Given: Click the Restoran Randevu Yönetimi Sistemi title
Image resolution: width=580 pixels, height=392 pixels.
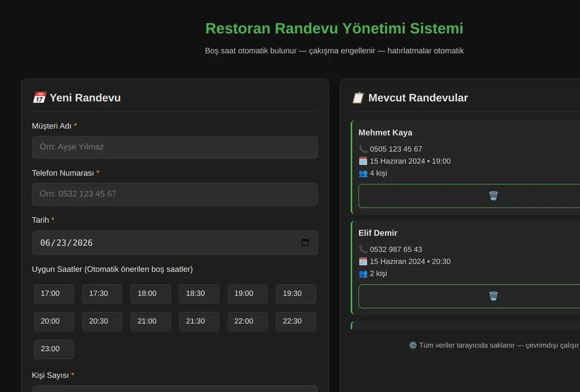Looking at the screenshot, I should pyautogui.click(x=334, y=28).
